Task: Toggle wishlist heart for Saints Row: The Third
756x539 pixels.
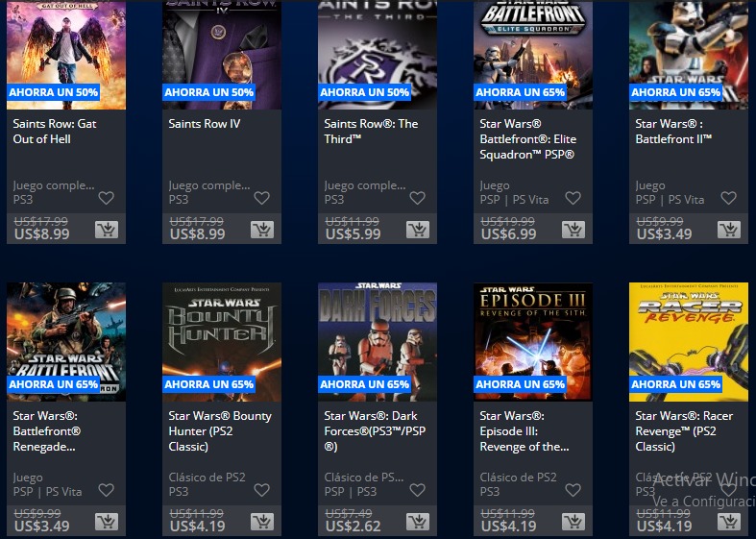Action: pyautogui.click(x=418, y=198)
